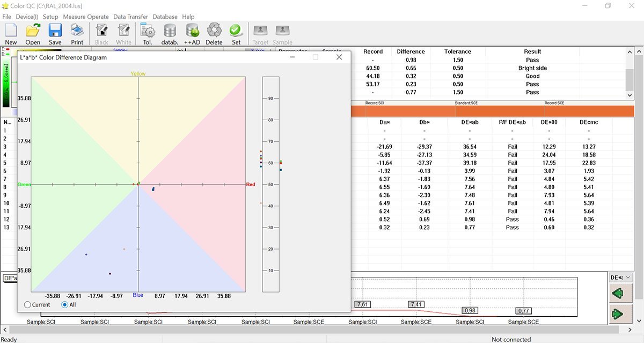Screen dimensions: 644x343
Task: Click the DE*ab value '36.54'
Action: pyautogui.click(x=470, y=147)
